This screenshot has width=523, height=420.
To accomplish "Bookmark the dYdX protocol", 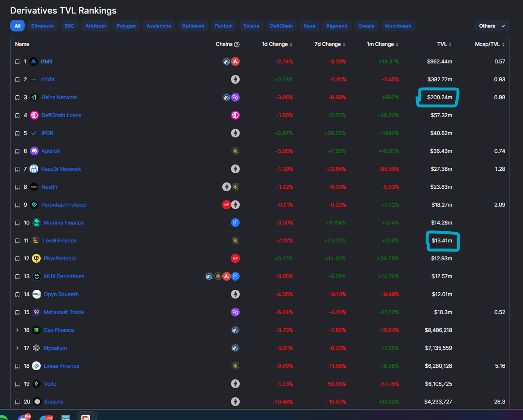I will (x=17, y=79).
